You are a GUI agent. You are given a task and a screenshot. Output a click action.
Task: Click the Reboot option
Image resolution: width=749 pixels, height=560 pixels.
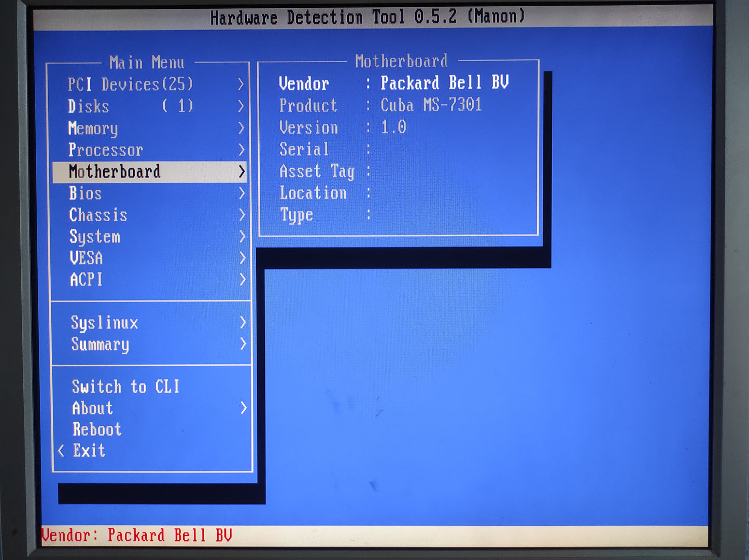coord(97,429)
